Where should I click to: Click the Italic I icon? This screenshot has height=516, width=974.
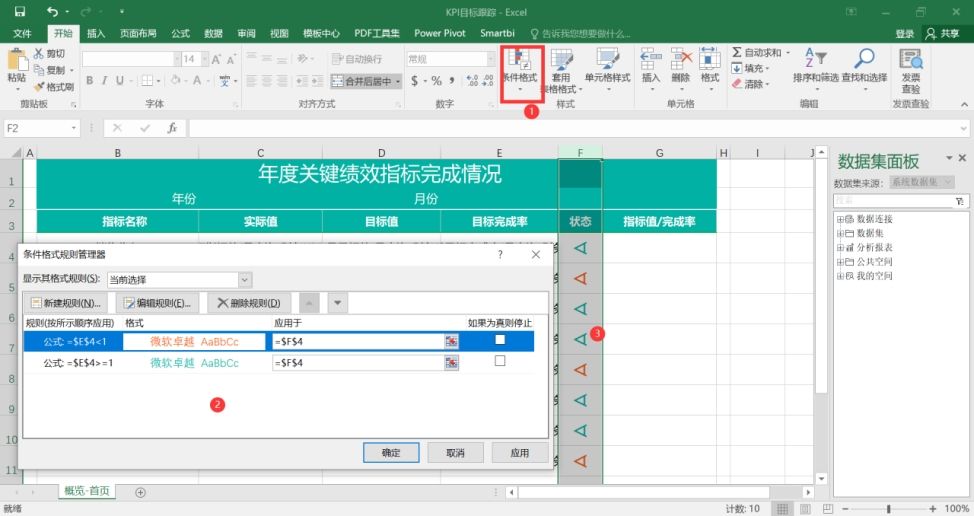(x=104, y=81)
